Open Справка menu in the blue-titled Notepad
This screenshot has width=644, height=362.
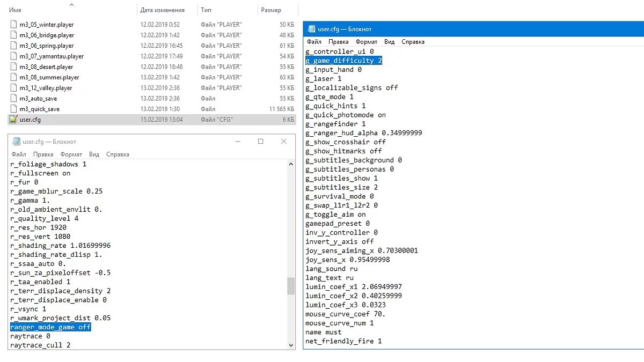413,42
